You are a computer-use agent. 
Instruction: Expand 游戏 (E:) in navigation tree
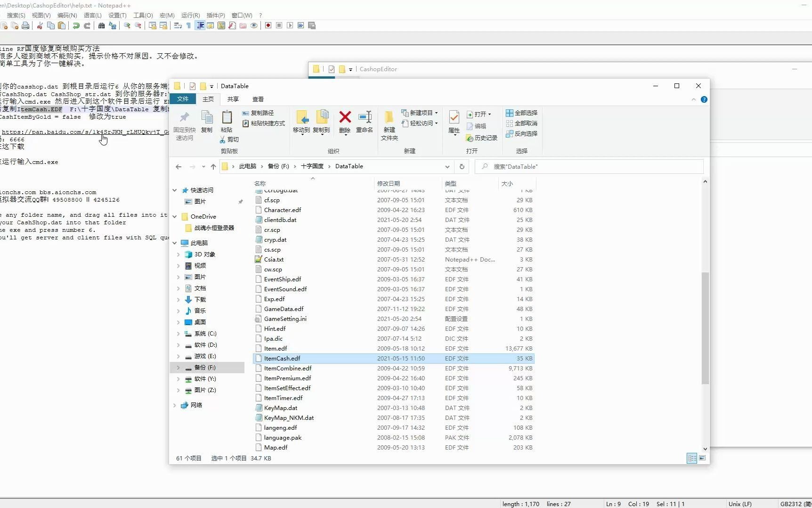(x=178, y=356)
